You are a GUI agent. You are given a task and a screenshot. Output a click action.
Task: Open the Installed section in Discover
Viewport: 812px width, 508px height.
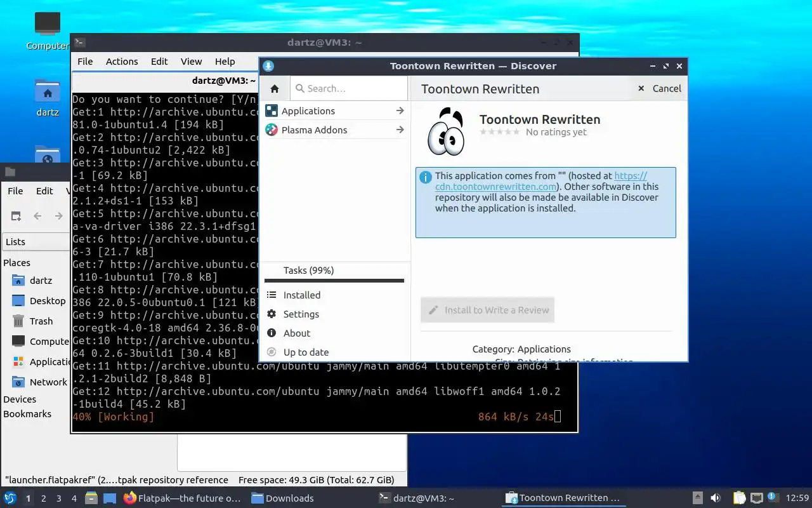334,295
